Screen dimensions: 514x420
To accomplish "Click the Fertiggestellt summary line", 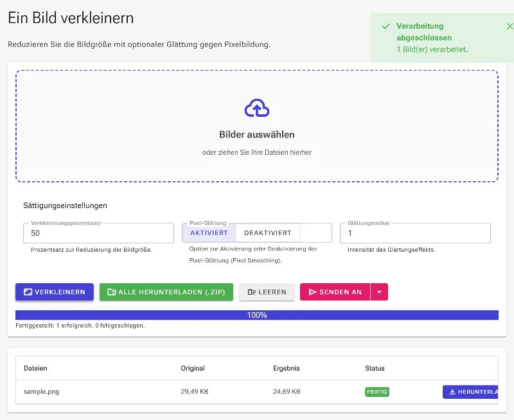I will pos(80,326).
